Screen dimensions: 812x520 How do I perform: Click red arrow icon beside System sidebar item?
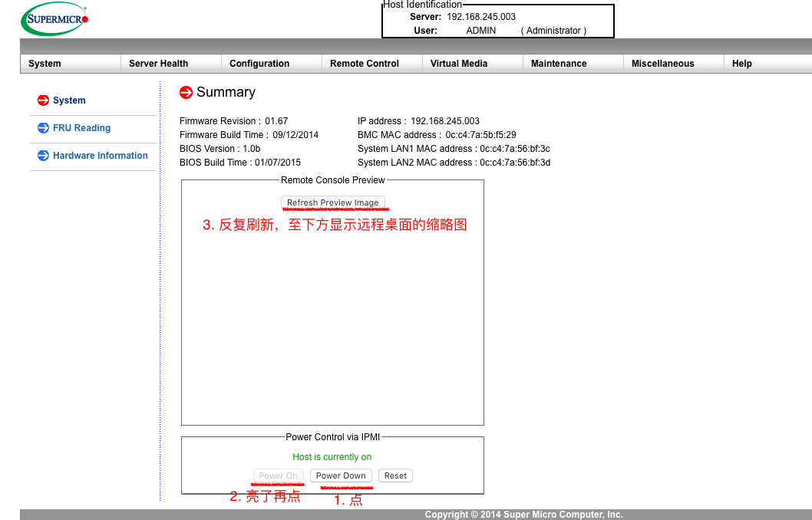point(43,100)
